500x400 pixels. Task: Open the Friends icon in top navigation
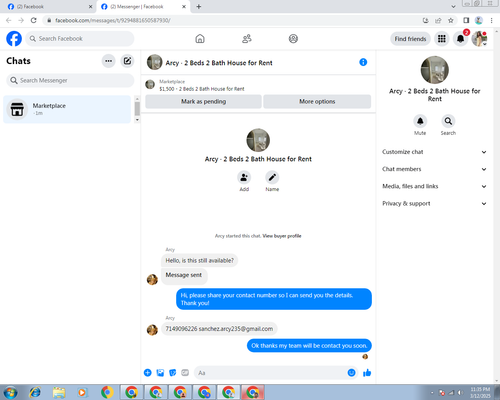pos(247,39)
